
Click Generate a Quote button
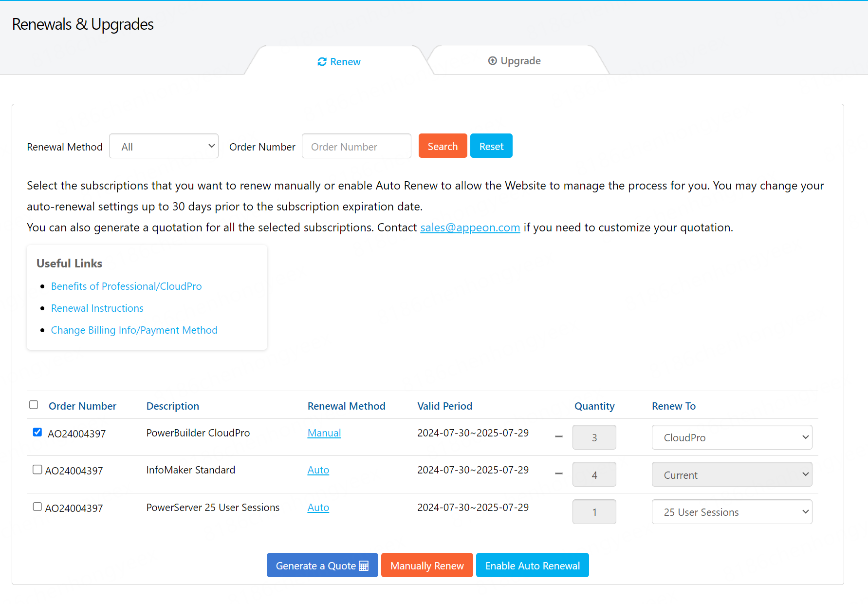tap(322, 565)
